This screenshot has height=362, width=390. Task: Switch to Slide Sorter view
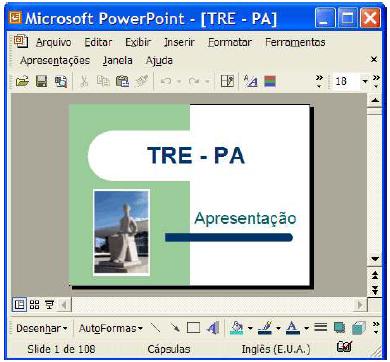(x=34, y=305)
